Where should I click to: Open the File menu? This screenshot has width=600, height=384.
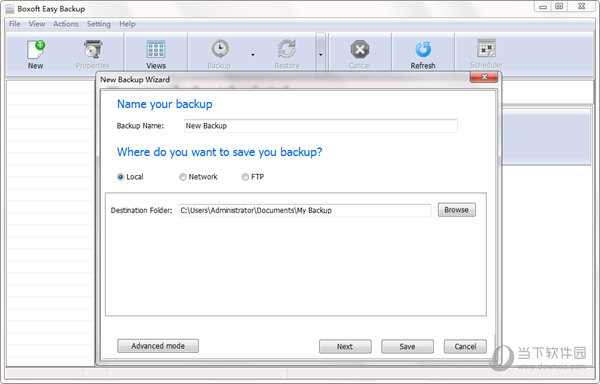15,24
